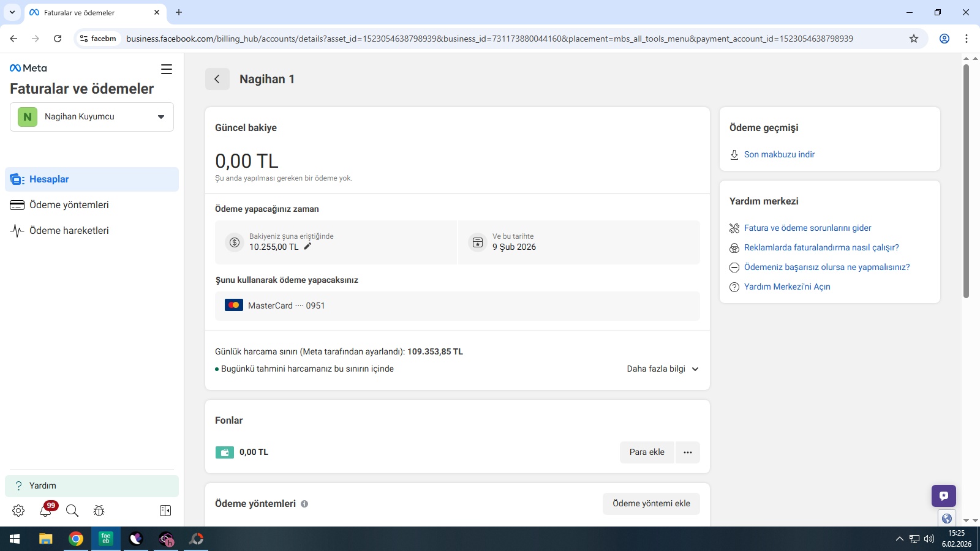View site information icon in address bar
Screen dimensions: 980x551
coord(84,39)
